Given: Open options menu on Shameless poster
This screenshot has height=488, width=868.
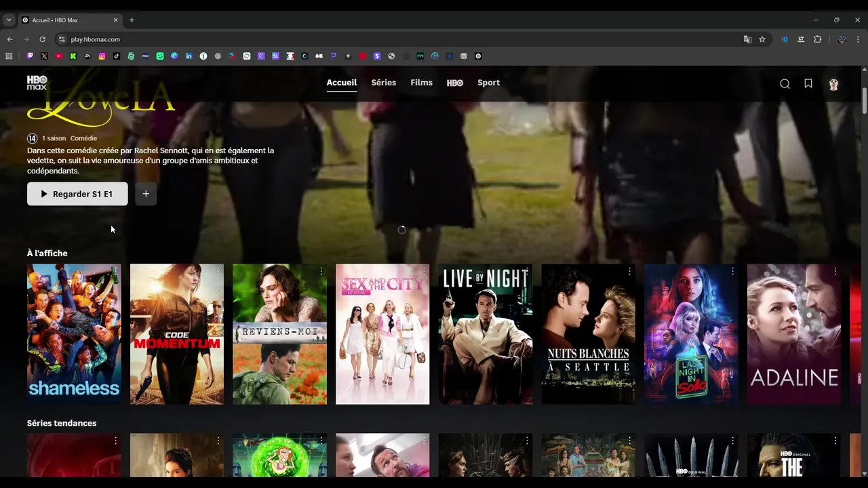Looking at the screenshot, I should pyautogui.click(x=115, y=271).
